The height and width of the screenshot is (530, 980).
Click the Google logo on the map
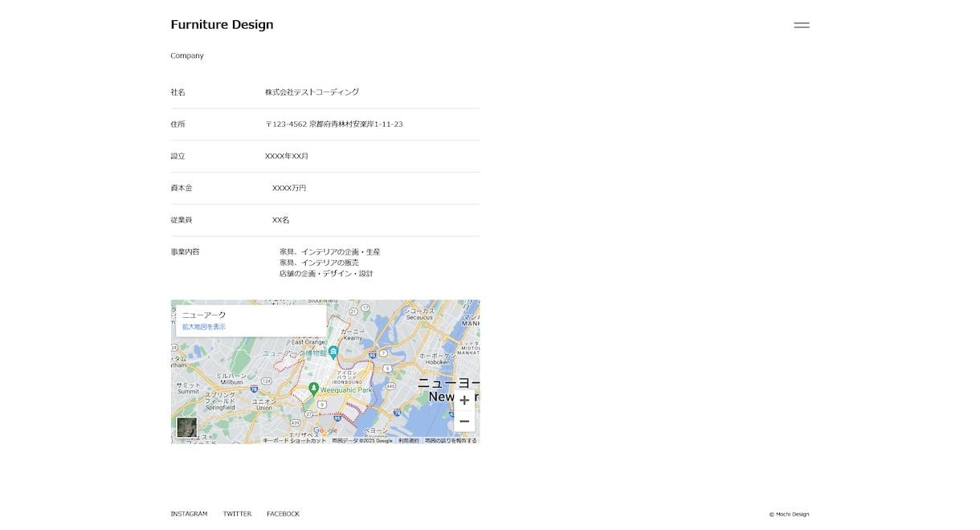coord(326,431)
